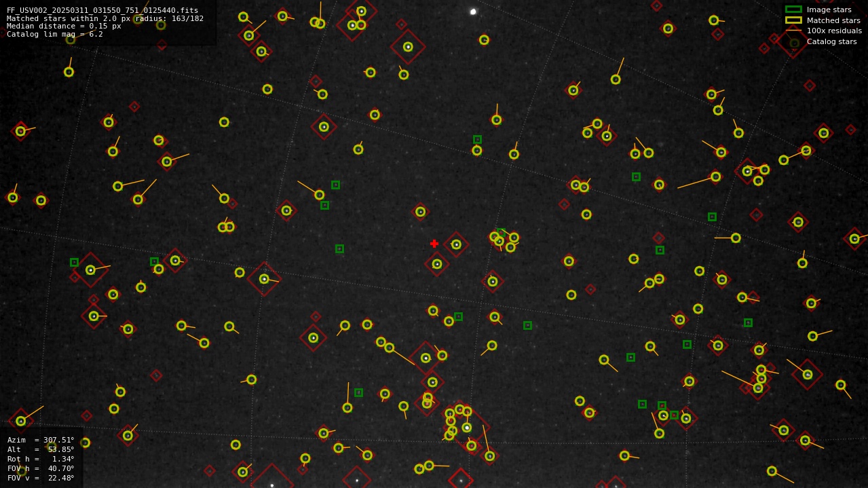Select the FF_USV002 FITS filename text
The image size is (868, 488).
(x=102, y=10)
